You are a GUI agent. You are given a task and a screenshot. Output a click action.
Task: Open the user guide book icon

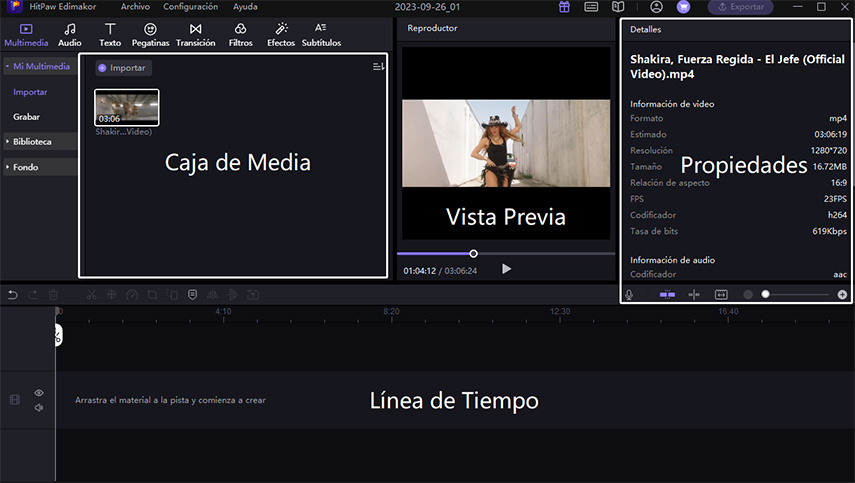click(x=618, y=7)
